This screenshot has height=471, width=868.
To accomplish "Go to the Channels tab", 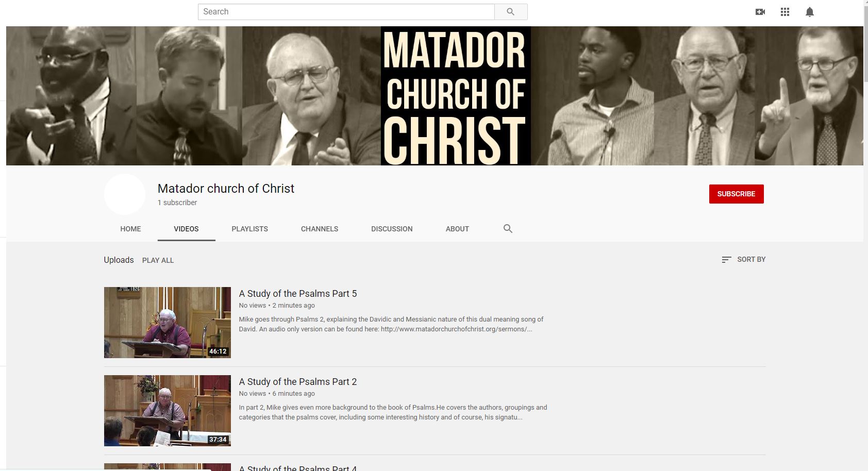I will [320, 229].
